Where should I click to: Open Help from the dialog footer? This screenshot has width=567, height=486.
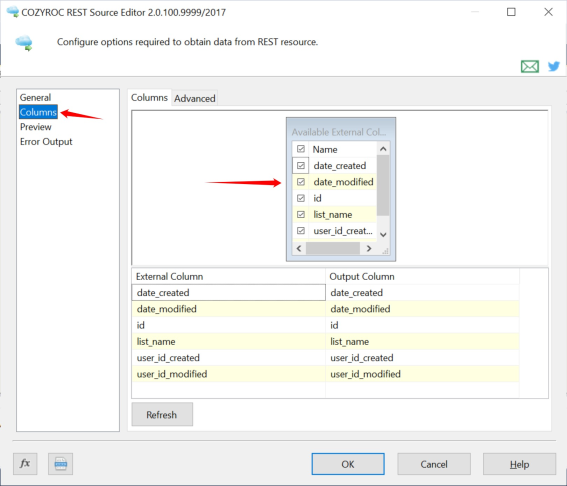519,464
